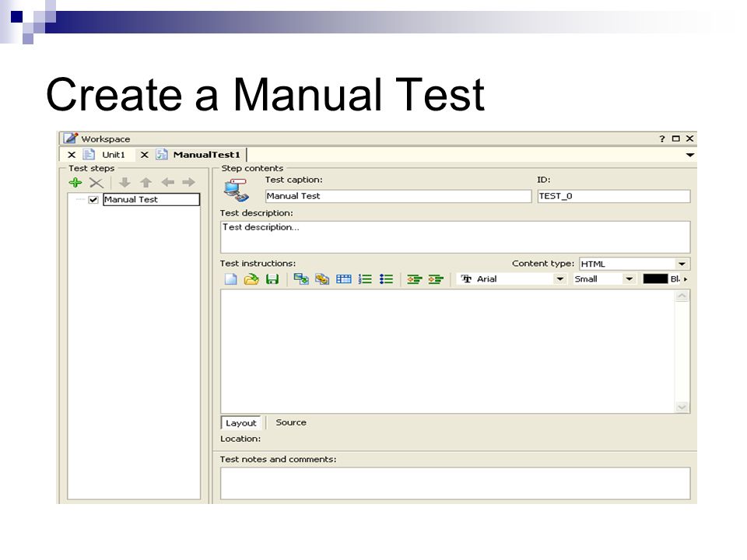
Task: Click the outdent step left arrow icon
Action: point(168,182)
